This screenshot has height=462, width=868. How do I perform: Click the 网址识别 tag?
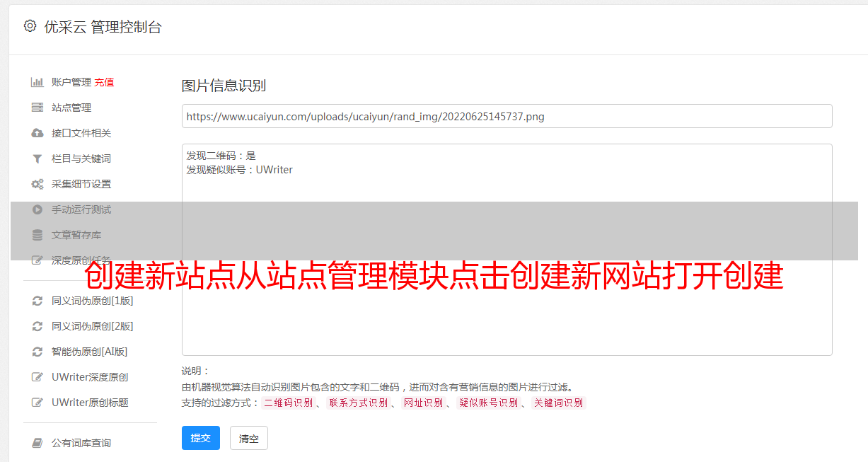(x=423, y=403)
